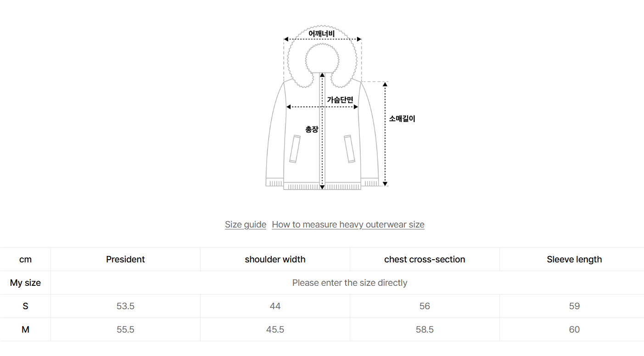
Task: Click the 53.5 value in the S row
Action: coord(125,306)
